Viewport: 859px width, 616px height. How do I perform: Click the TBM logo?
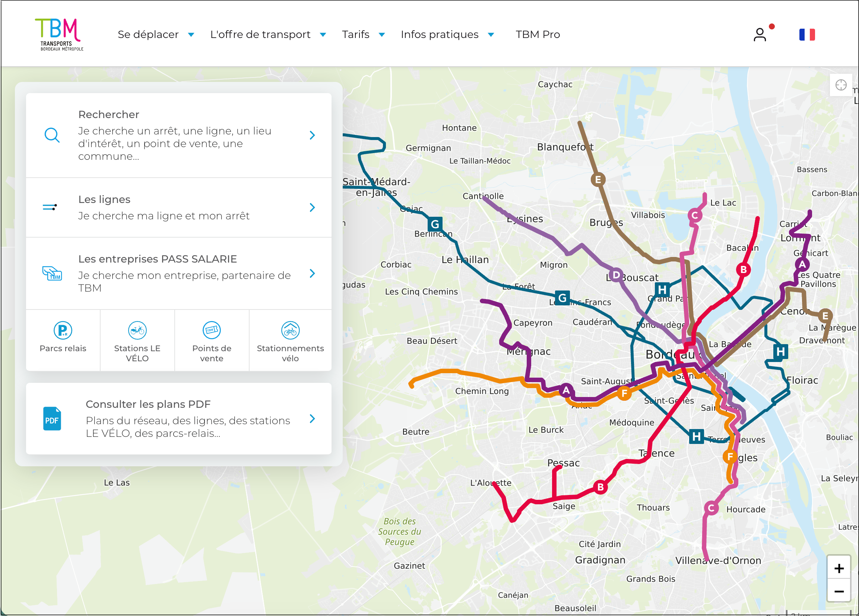(x=59, y=34)
